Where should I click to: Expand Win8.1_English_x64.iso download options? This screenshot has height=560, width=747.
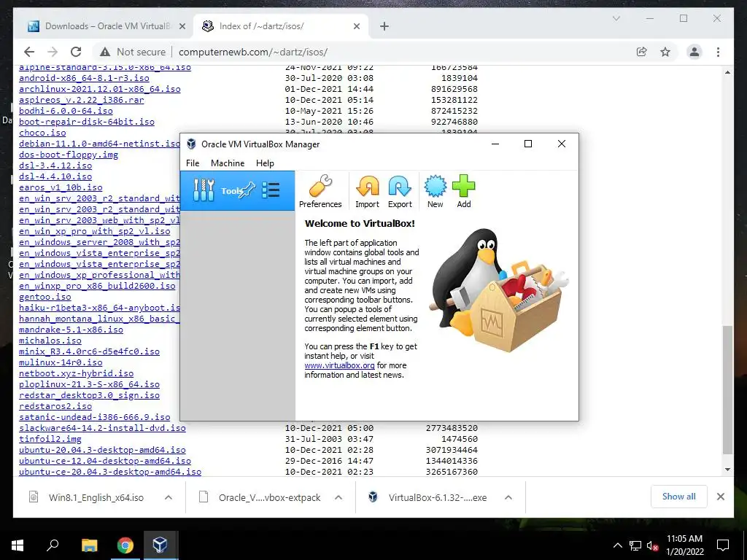[169, 497]
